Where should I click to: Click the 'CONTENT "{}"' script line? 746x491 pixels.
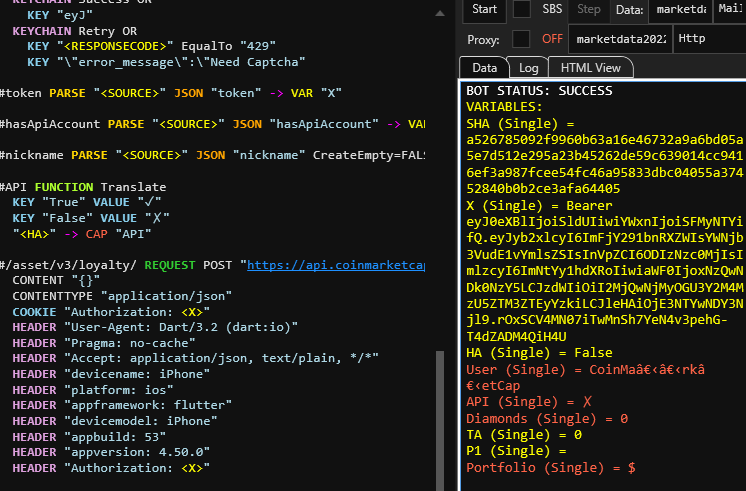point(56,280)
